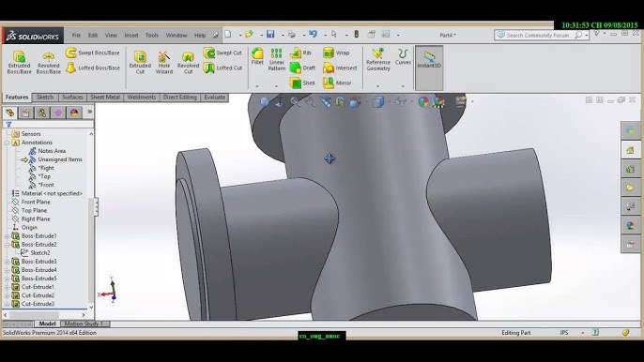Image resolution: width=644 pixels, height=362 pixels.
Task: Select the Draft tool
Action: [302, 68]
